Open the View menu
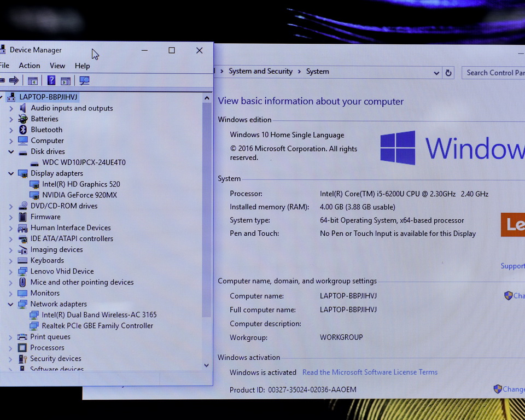The image size is (525, 420). (x=57, y=66)
